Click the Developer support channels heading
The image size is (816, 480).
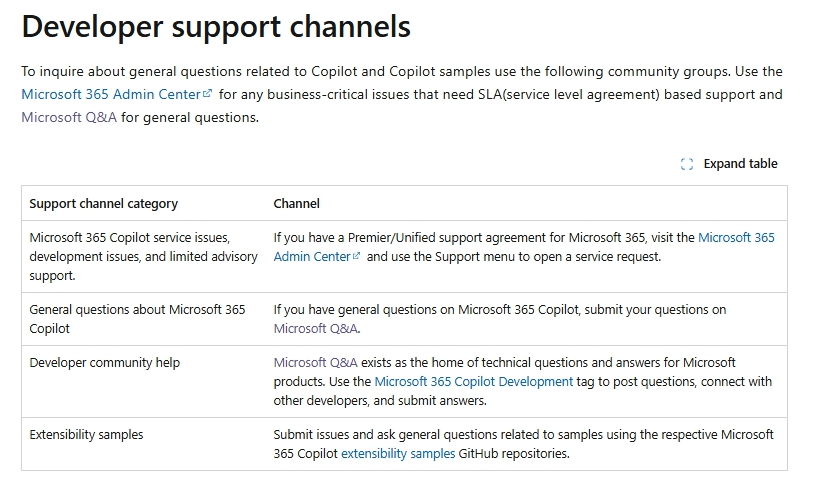click(x=216, y=27)
